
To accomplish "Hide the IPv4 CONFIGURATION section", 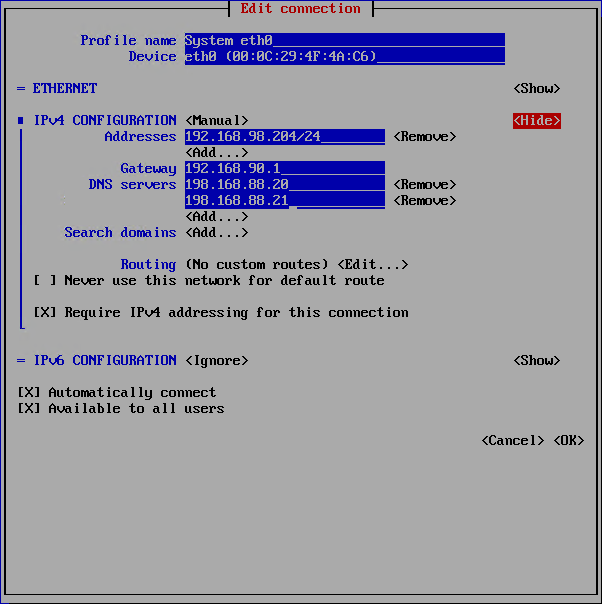I will pyautogui.click(x=536, y=121).
